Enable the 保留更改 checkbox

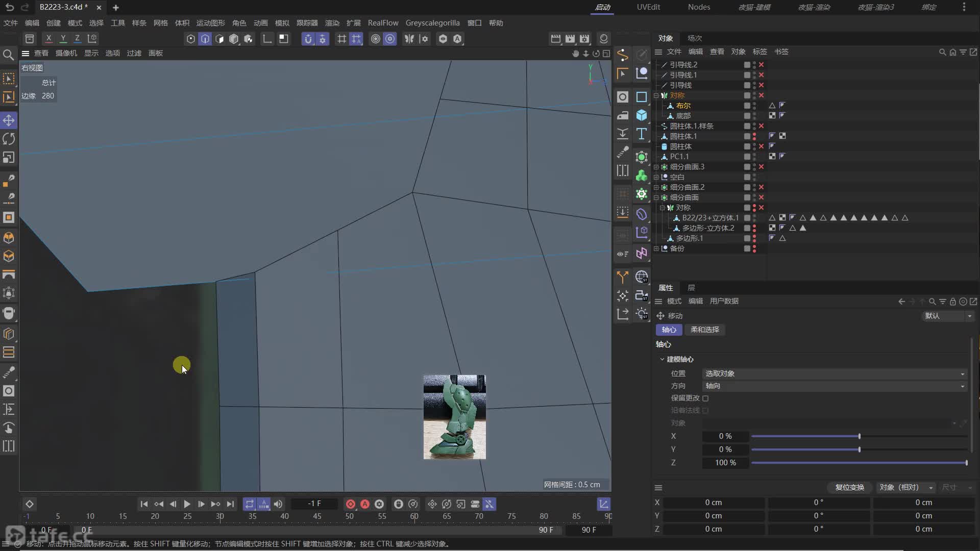click(x=705, y=398)
